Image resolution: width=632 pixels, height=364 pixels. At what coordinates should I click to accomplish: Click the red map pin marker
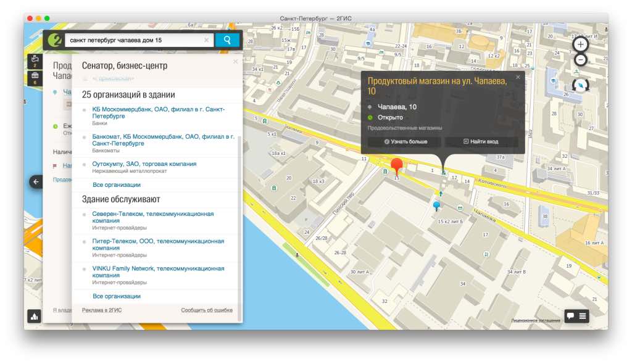pos(397,167)
